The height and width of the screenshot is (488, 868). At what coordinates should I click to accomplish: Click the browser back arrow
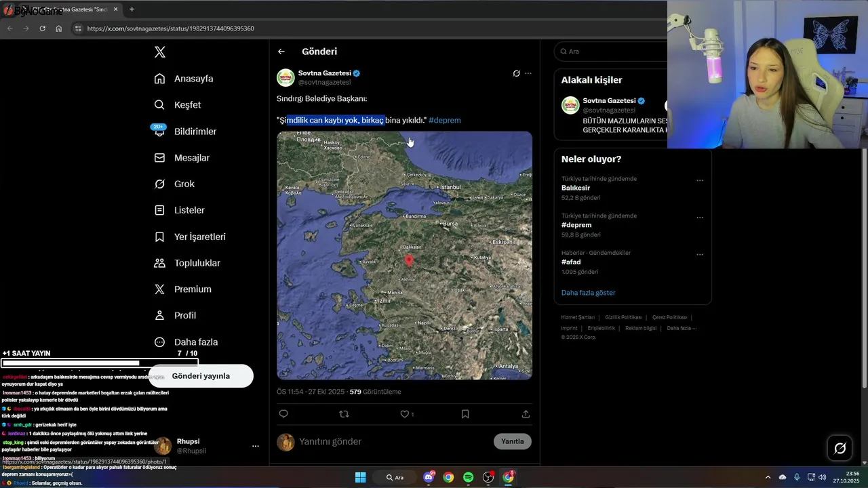(x=9, y=28)
